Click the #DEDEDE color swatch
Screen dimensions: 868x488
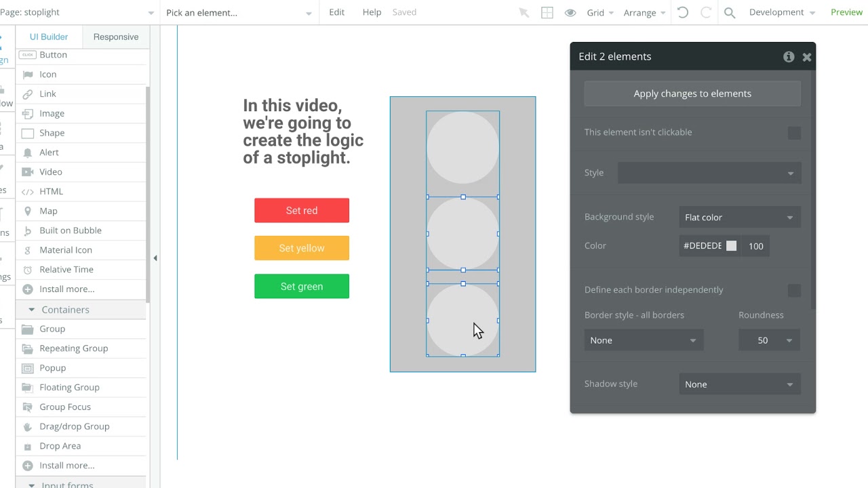pyautogui.click(x=731, y=246)
